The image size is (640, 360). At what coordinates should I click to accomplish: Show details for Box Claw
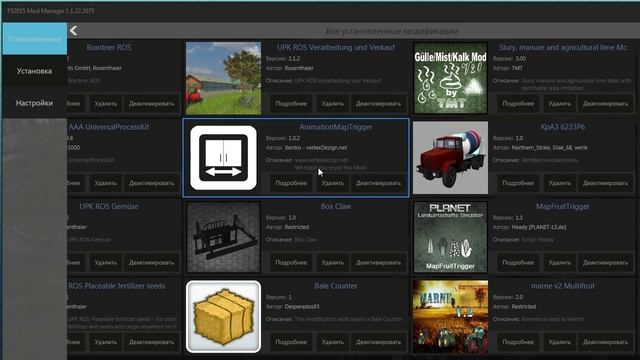coord(291,263)
